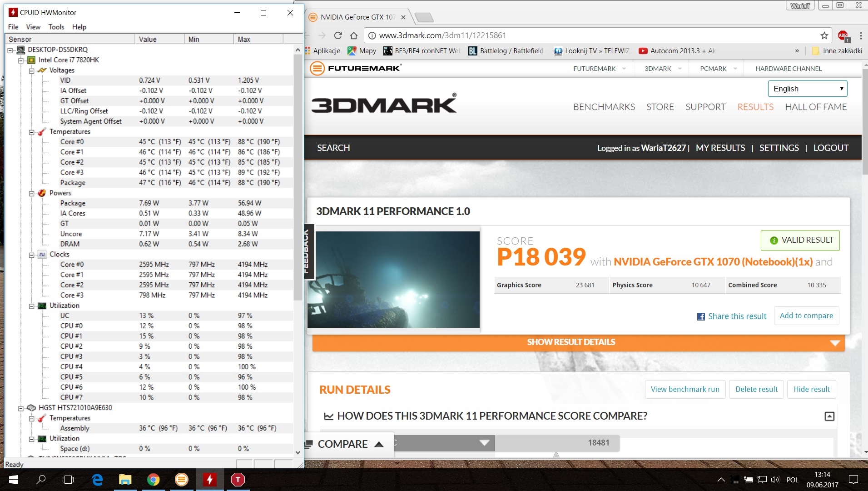
Task: Open the volume control in system tray
Action: [x=775, y=480]
